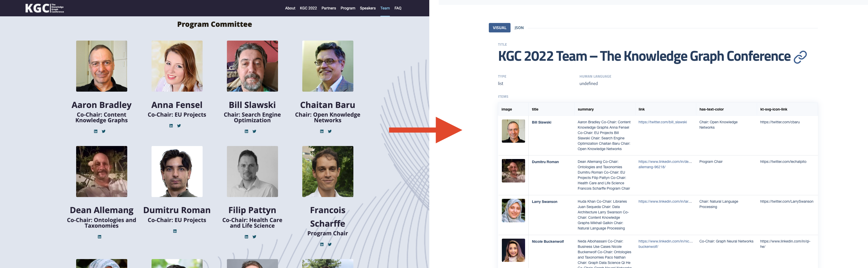The image size is (868, 268).
Task: Click Dean Allemang's LinkedIn icon
Action: (x=99, y=237)
